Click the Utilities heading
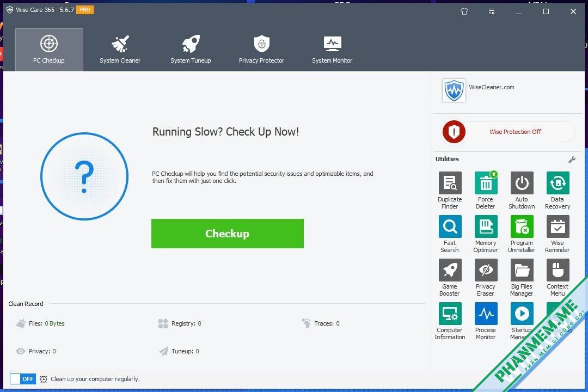This screenshot has width=588, height=392. 447,159
